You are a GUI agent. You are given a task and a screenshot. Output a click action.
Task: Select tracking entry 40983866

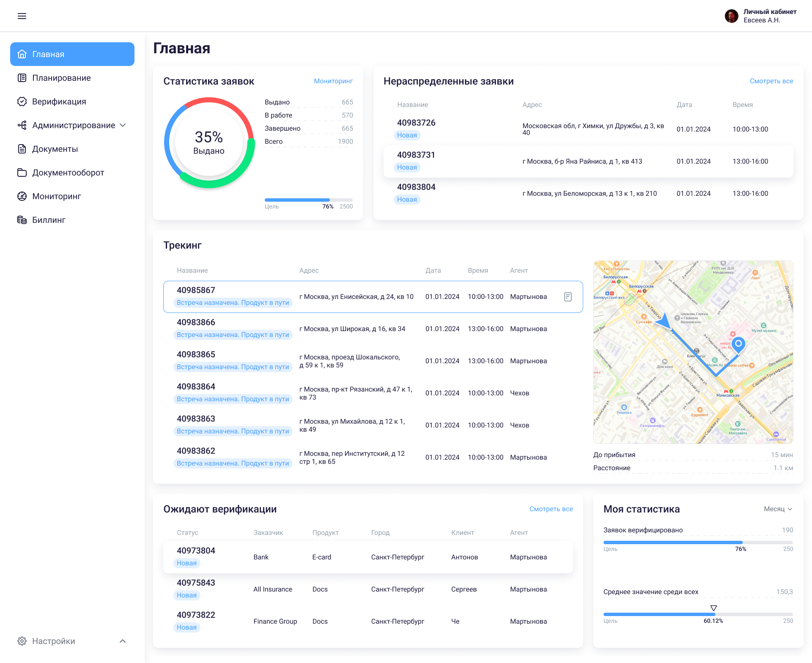372,329
